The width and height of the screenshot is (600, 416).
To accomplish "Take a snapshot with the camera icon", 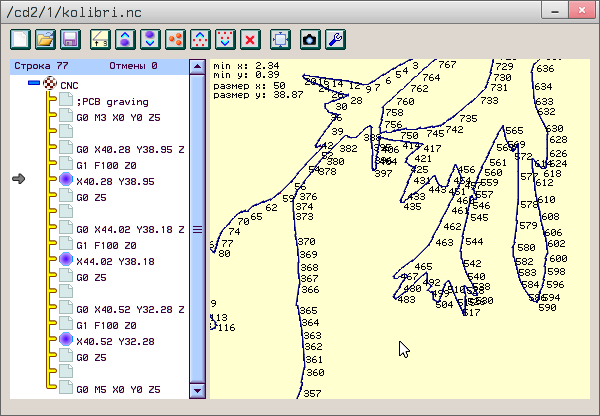I will coord(310,39).
